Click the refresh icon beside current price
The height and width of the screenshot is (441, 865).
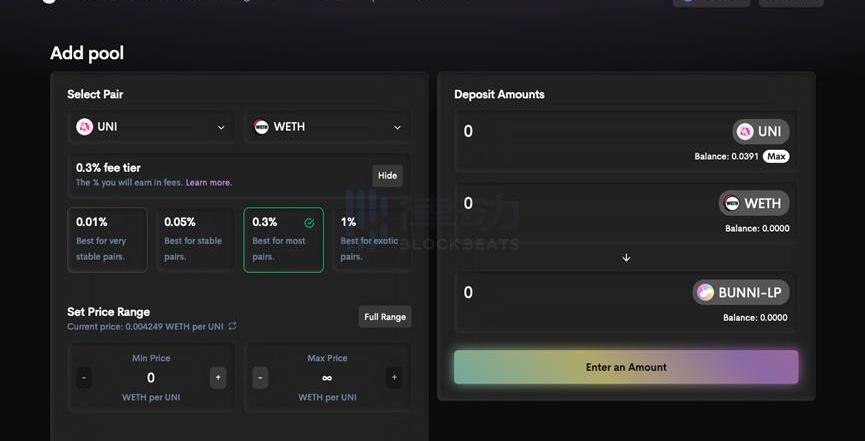point(233,326)
